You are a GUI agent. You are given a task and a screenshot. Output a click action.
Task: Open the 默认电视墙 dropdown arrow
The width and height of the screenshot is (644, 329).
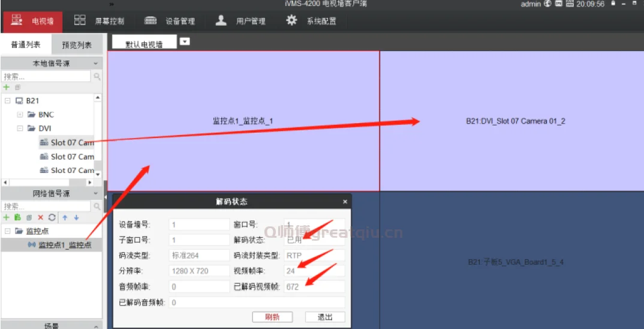(185, 41)
